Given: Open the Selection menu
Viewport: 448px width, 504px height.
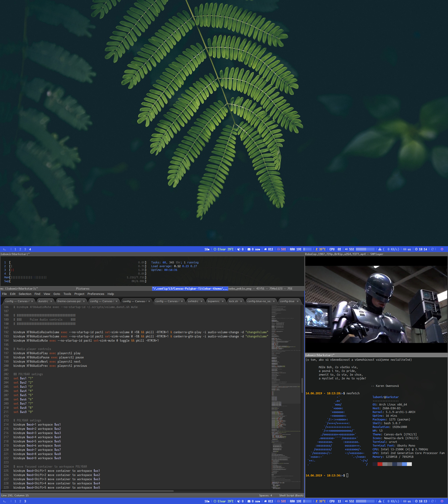Looking at the screenshot, I should click(x=25, y=294).
